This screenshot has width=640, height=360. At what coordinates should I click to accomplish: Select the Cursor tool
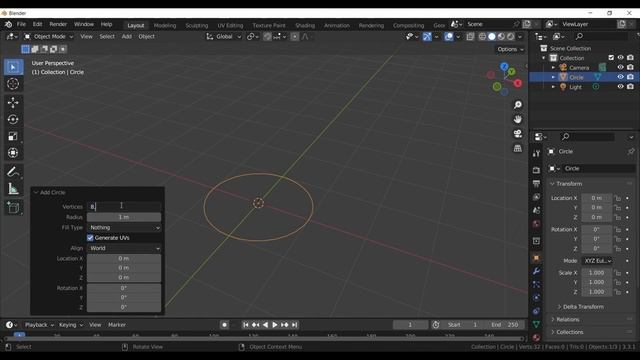click(x=13, y=84)
